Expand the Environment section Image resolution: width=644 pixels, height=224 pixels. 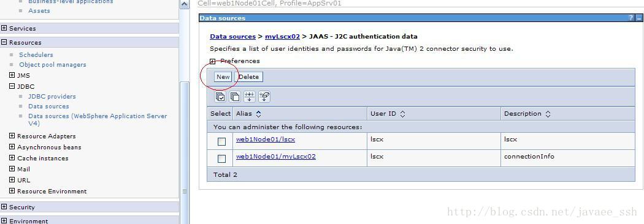coord(4,221)
